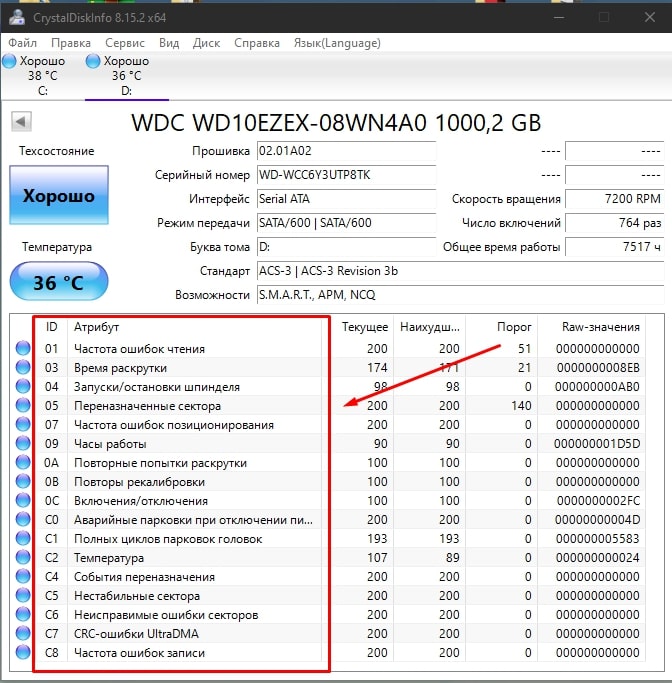Viewport: 672px width, 683px height.
Task: Click status orb of attribute 07 row
Action: (23, 424)
